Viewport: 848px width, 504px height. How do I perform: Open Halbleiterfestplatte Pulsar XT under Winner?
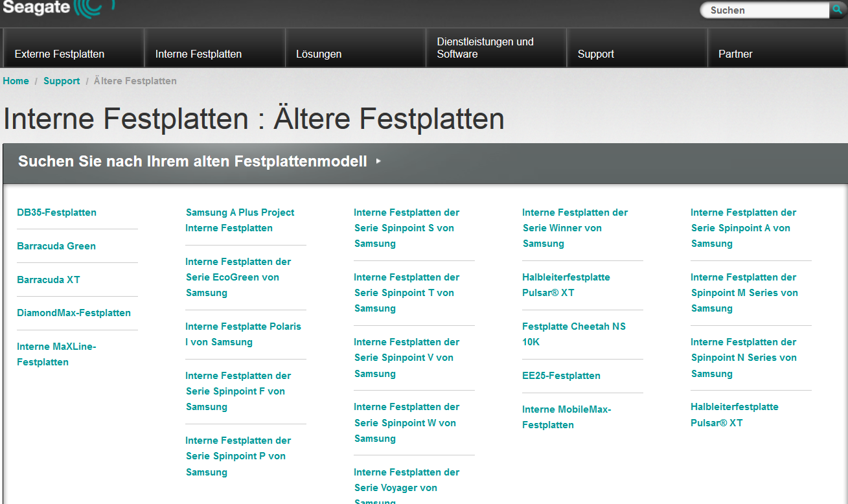coord(566,285)
